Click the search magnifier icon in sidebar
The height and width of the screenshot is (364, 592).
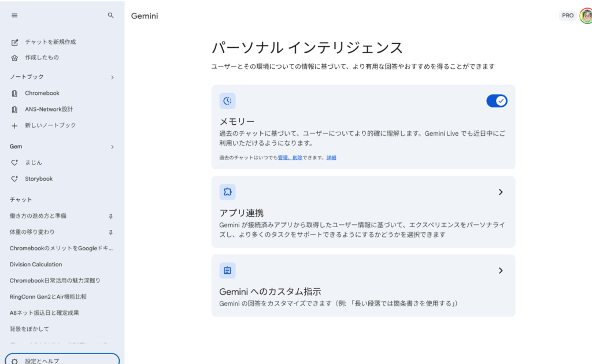pyautogui.click(x=111, y=16)
